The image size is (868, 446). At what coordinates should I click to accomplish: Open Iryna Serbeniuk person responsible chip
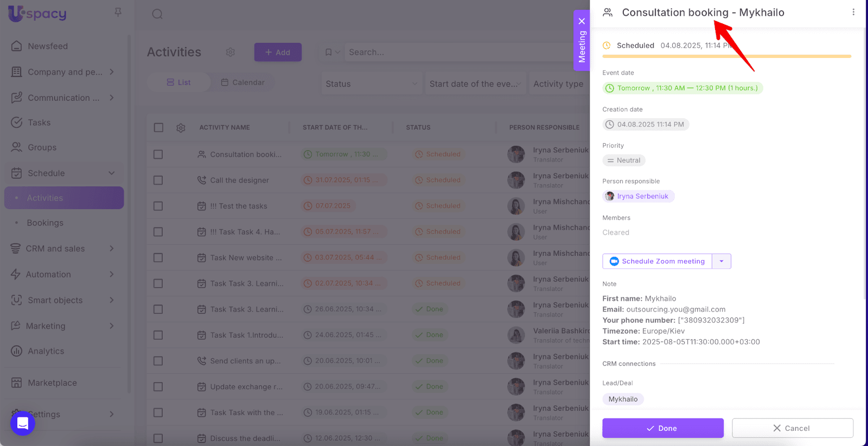(x=639, y=196)
